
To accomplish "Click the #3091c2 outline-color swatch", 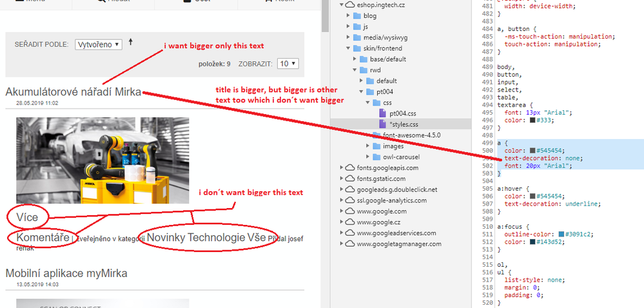I will click(x=563, y=233).
